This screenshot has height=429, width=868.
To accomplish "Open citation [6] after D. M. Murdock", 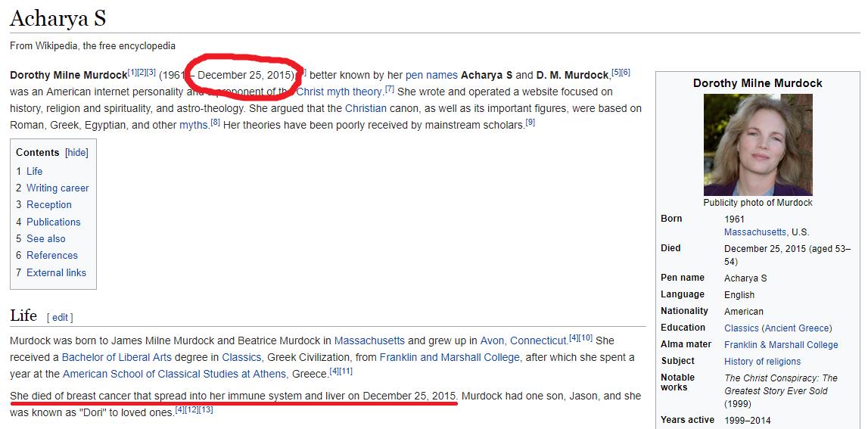I will 626,72.
